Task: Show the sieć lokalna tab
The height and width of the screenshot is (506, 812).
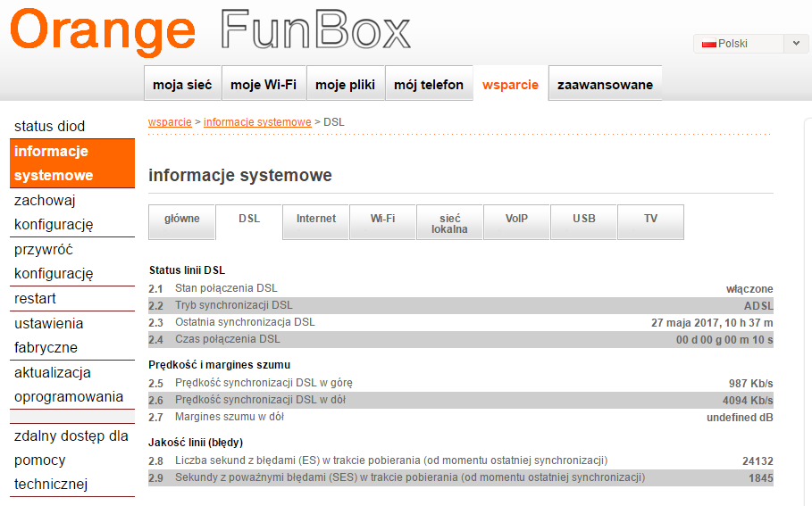Action: click(x=449, y=223)
